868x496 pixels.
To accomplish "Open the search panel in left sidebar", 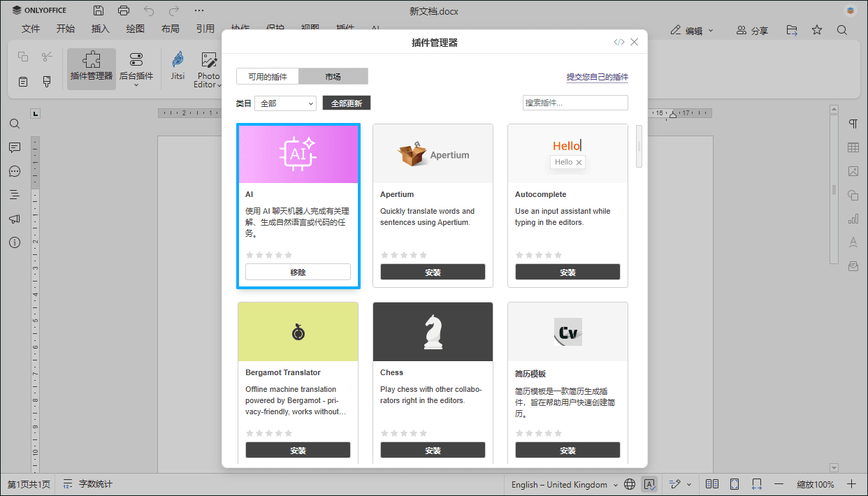I will pos(15,124).
